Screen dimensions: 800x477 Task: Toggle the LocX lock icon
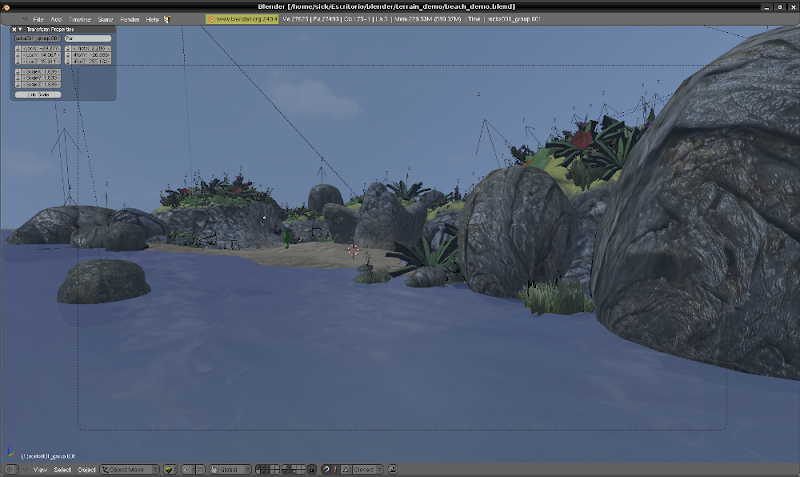click(x=17, y=48)
